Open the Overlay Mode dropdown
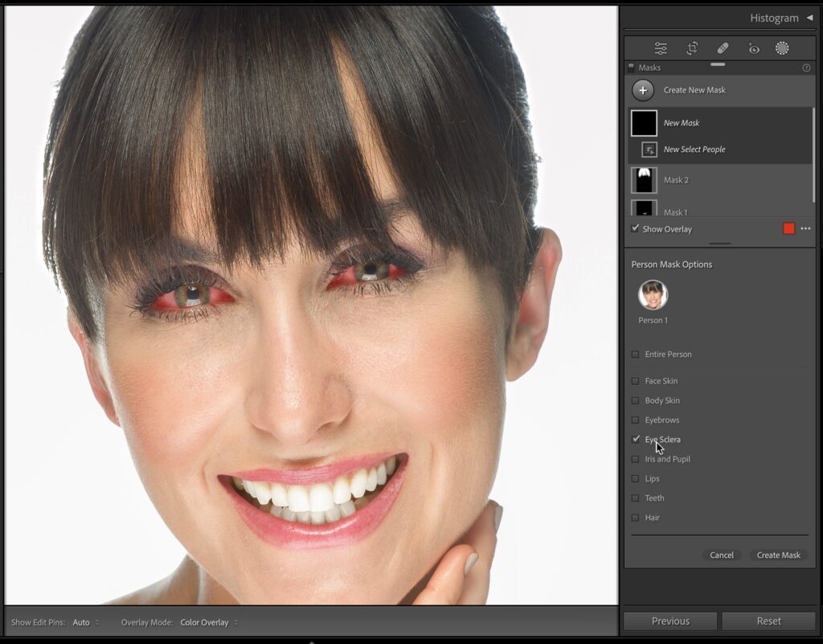Viewport: 823px width, 644px height. pos(208,622)
